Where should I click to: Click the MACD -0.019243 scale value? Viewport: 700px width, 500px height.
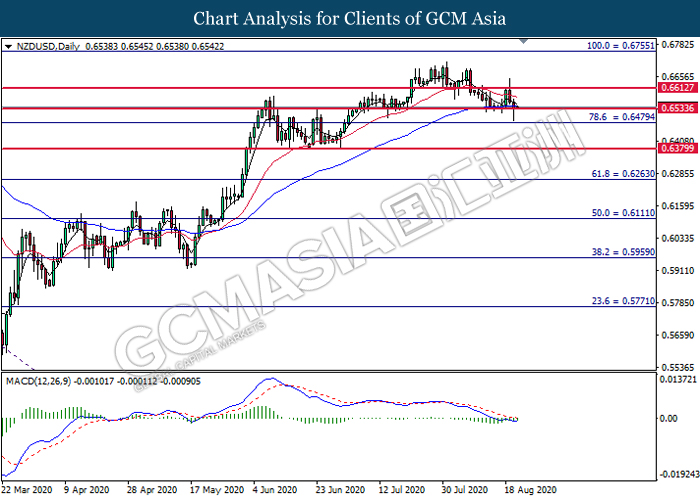click(x=679, y=474)
